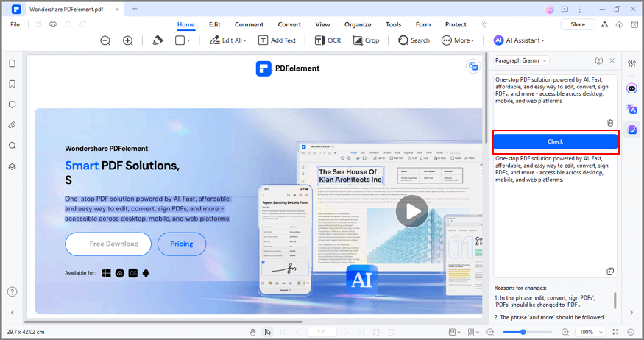Open the Protect tab

(x=456, y=24)
